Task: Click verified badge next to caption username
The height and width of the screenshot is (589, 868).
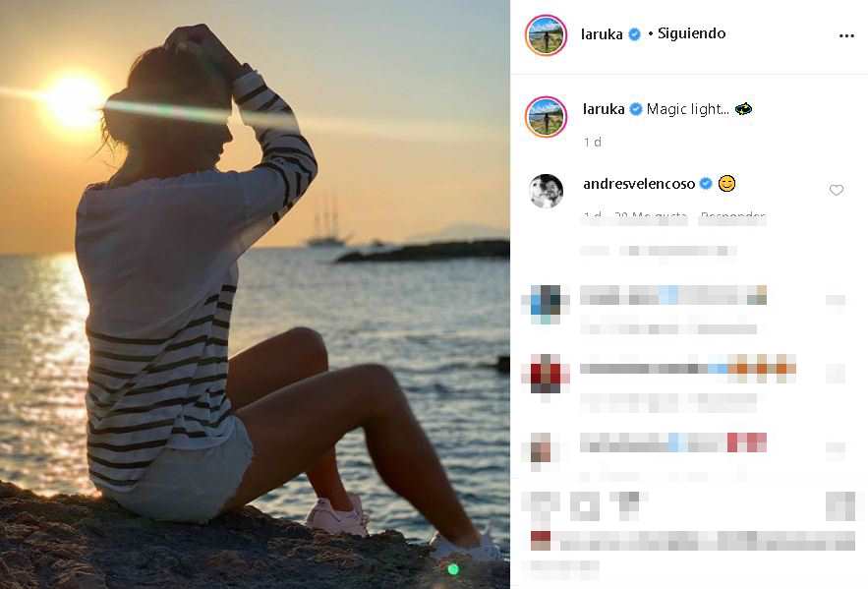Action: tap(636, 109)
